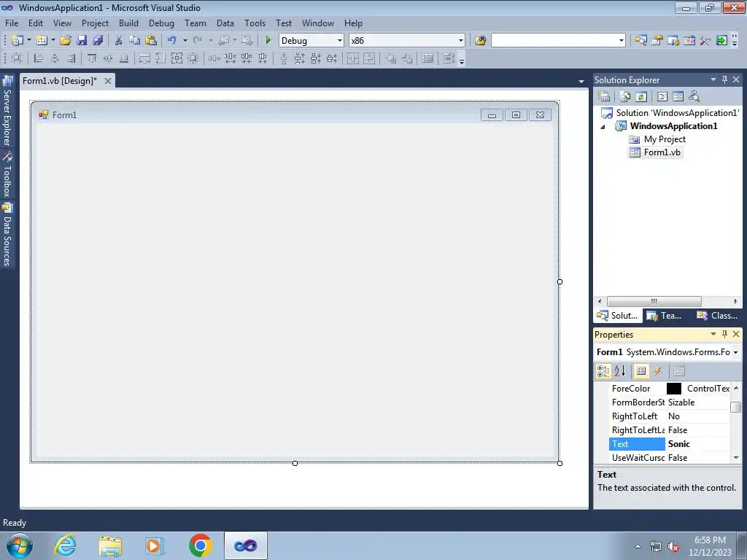Viewport: 747px width, 560px height.
Task: Select the FormBorderStyle property row
Action: [669, 402]
